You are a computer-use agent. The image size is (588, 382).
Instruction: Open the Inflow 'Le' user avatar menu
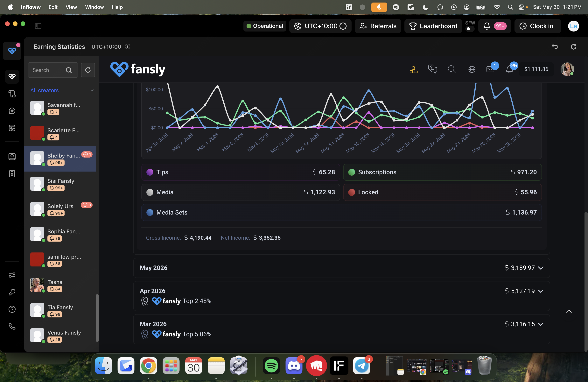click(573, 26)
